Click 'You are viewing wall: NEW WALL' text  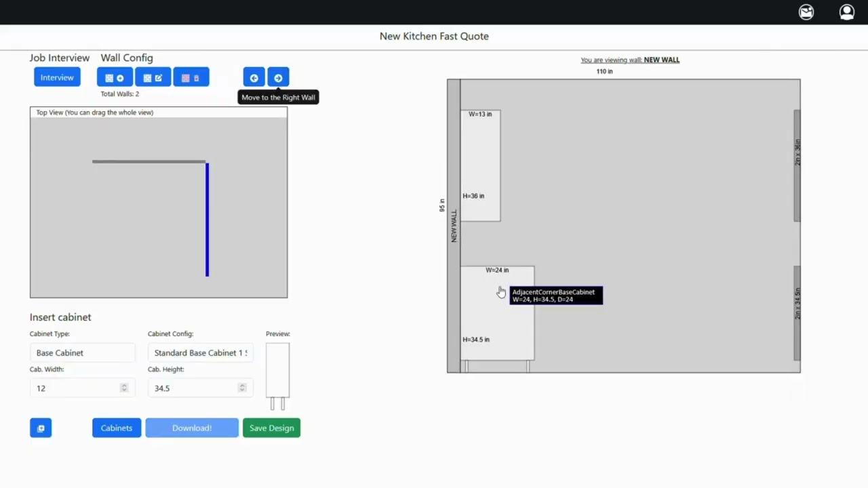(x=630, y=60)
